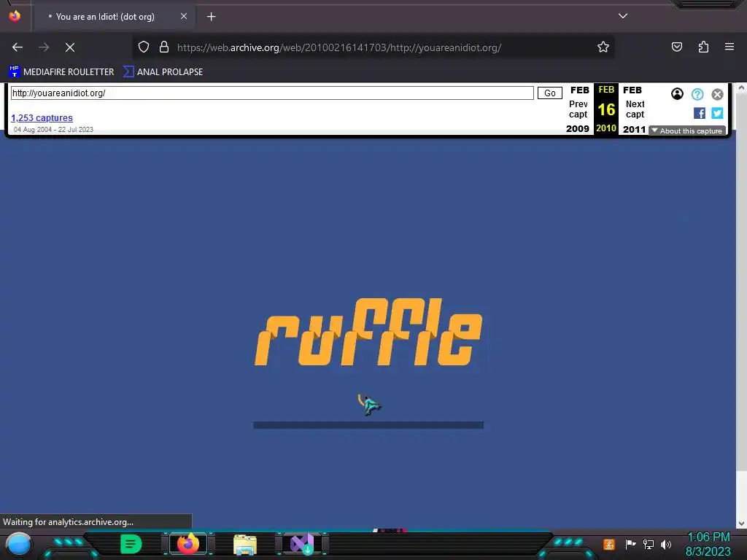Open the Start orb on the taskbar

point(19,545)
